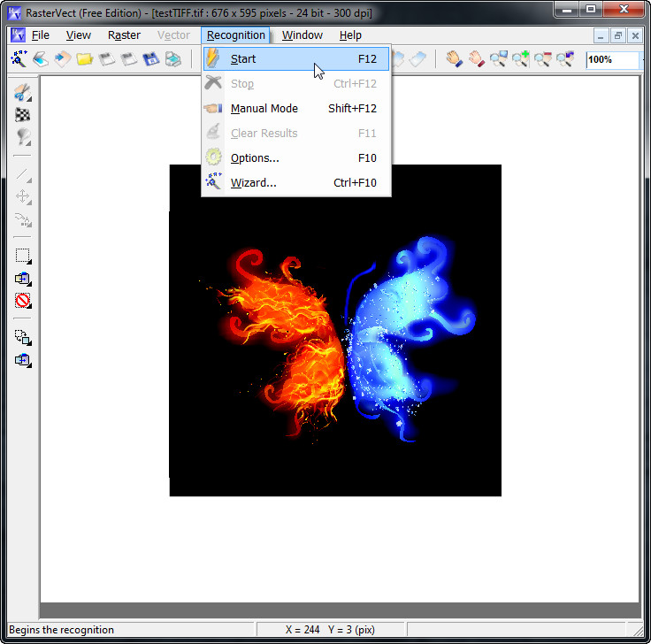Click the lightning bolt icon next to Start
This screenshot has width=651, height=644.
(x=213, y=58)
